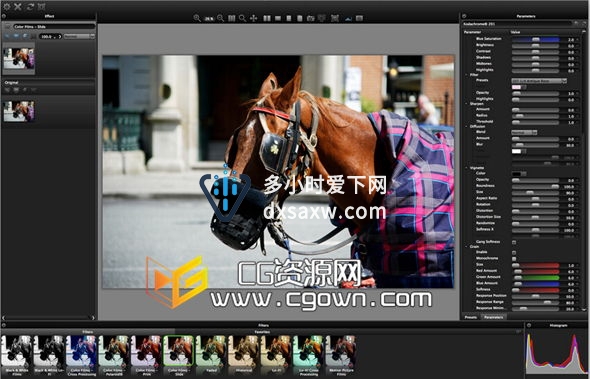Collapse the Diffusion parameter group
This screenshot has width=590, height=379.
tap(467, 127)
